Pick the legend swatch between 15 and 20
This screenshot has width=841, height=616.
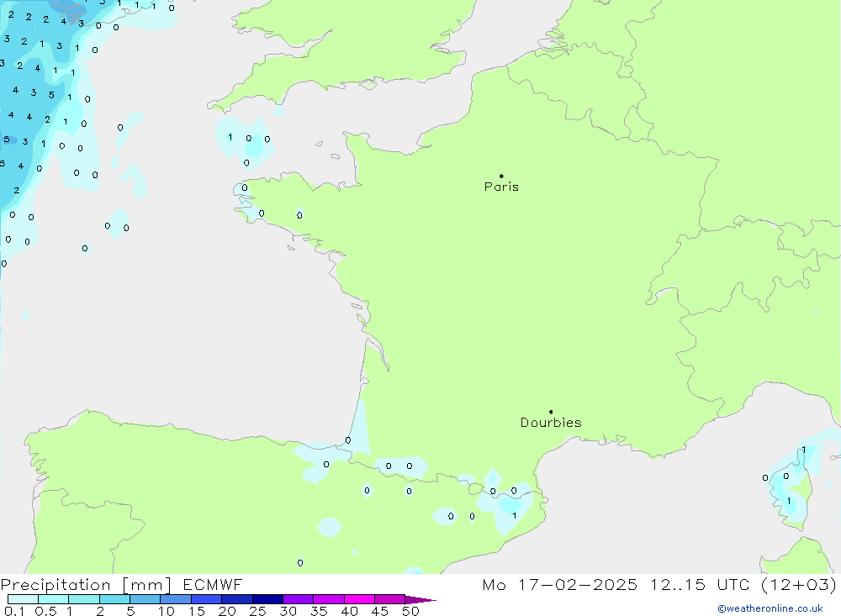point(207,599)
